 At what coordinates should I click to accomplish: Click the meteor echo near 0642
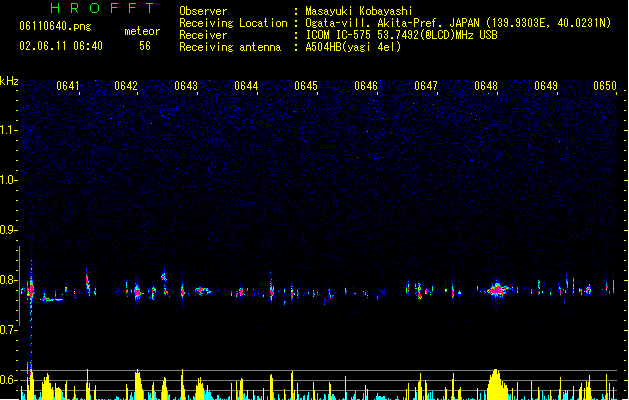point(138,292)
